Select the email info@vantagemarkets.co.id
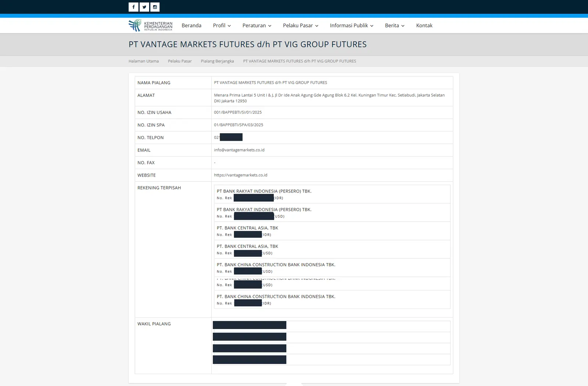The height and width of the screenshot is (386, 588). pos(239,150)
